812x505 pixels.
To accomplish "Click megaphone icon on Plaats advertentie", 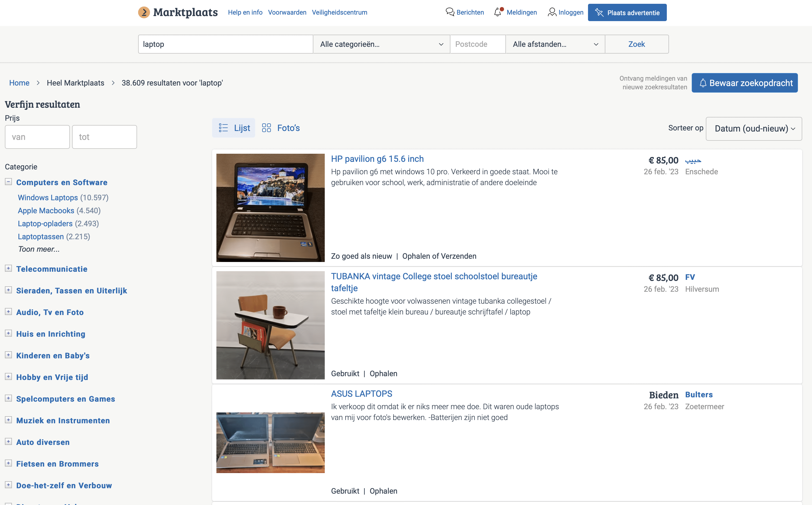I will [x=599, y=13].
